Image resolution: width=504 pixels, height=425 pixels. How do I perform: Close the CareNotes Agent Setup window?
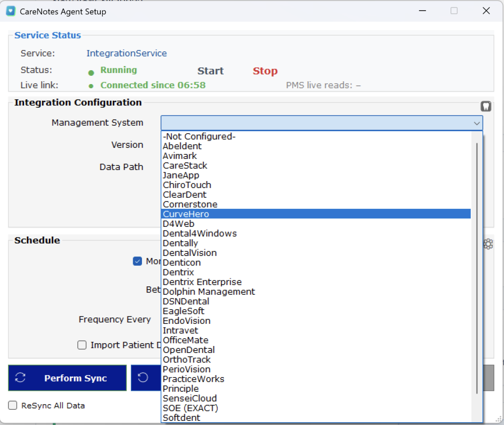[486, 11]
